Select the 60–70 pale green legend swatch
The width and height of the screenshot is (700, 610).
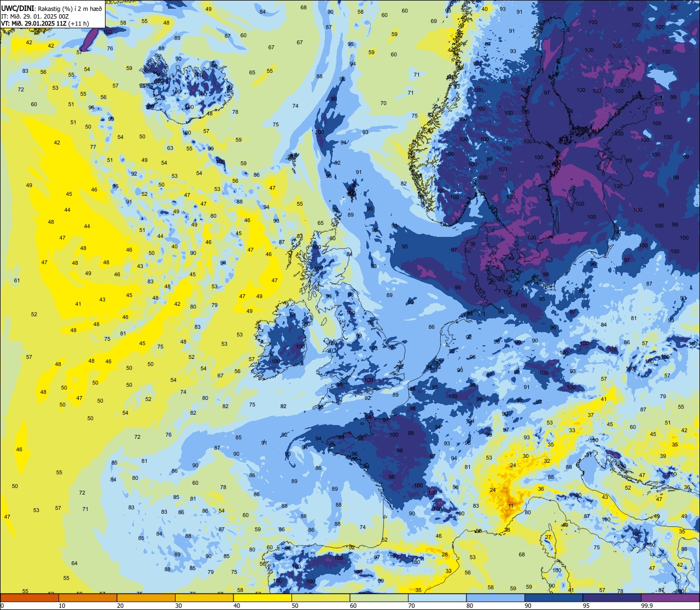point(379,597)
